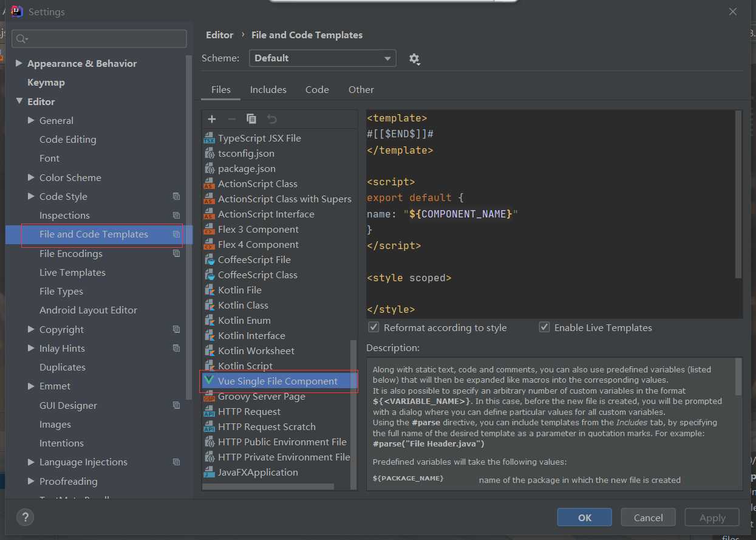The width and height of the screenshot is (756, 540).
Task: Click the package.json file icon
Action: (209, 168)
